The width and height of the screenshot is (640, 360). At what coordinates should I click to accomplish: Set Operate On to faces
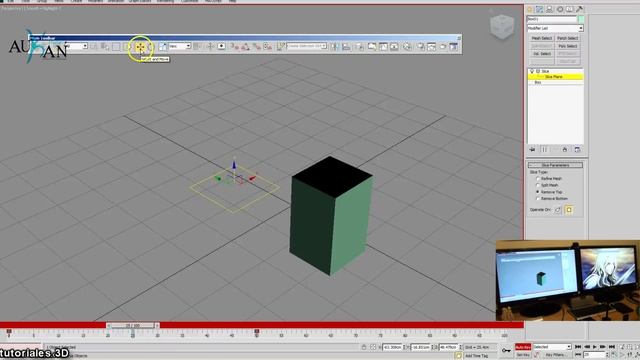[558, 209]
